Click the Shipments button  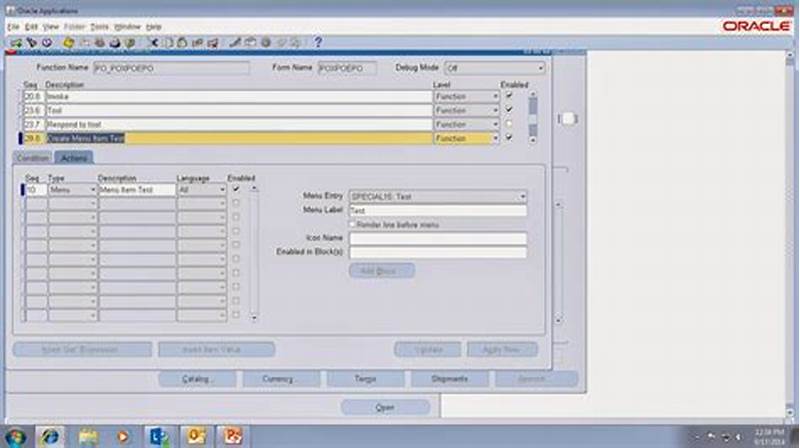449,379
